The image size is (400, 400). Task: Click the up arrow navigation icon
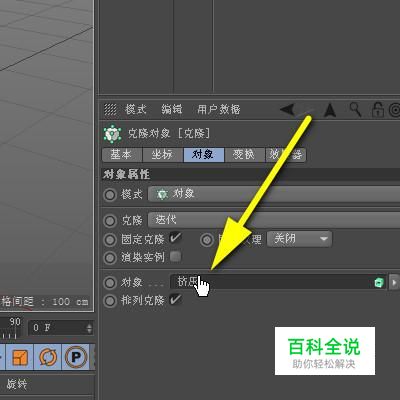pyautogui.click(x=330, y=110)
